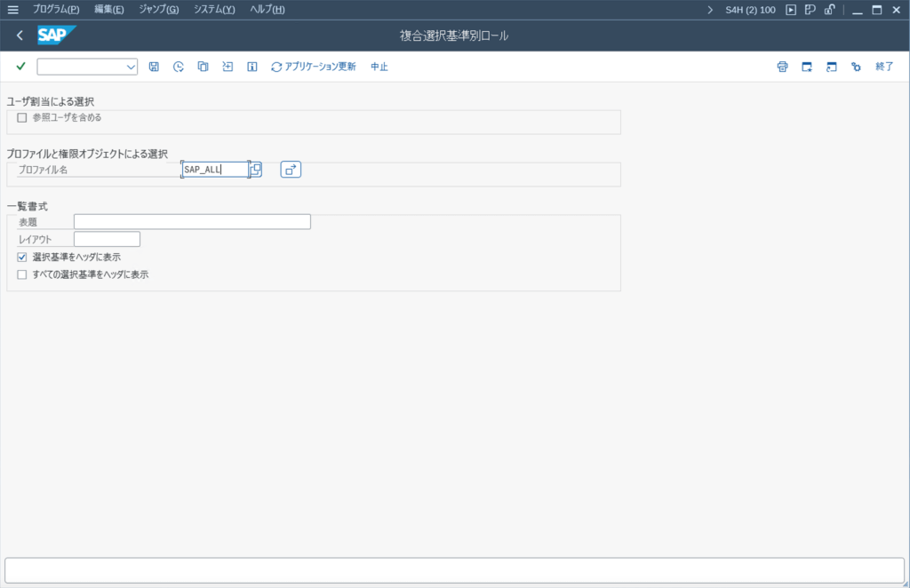This screenshot has width=910, height=588.
Task: Click the information (i) icon in the toolbar
Action: 251,66
